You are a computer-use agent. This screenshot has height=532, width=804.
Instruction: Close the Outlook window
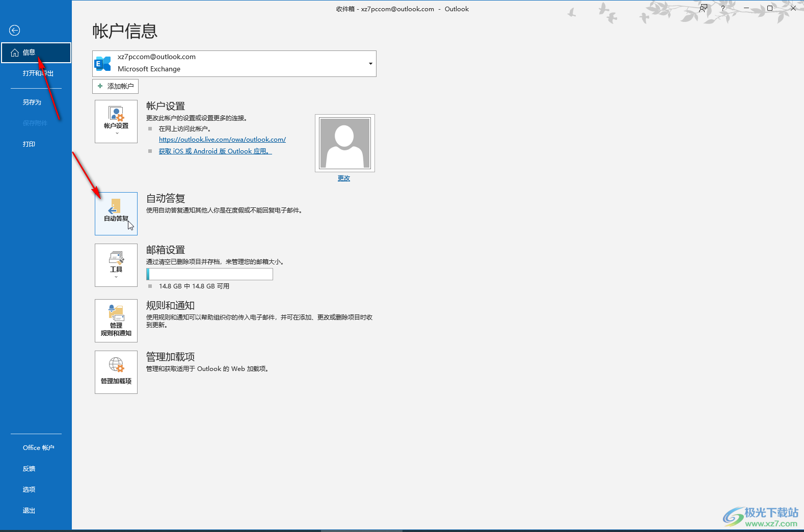click(793, 8)
